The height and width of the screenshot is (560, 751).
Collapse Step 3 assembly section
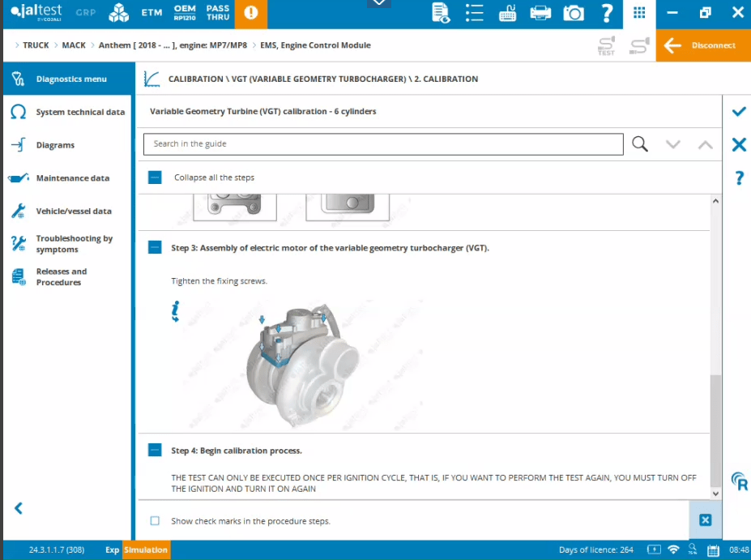tap(155, 248)
